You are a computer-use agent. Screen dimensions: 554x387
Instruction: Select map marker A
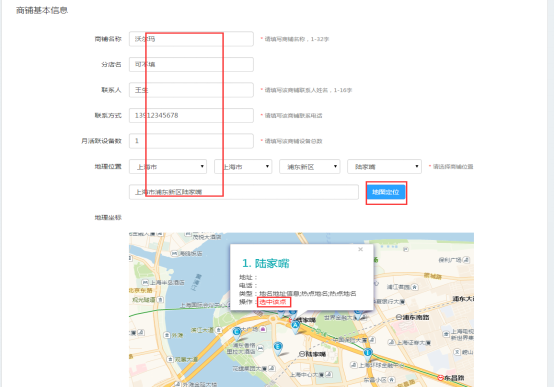(x=295, y=327)
